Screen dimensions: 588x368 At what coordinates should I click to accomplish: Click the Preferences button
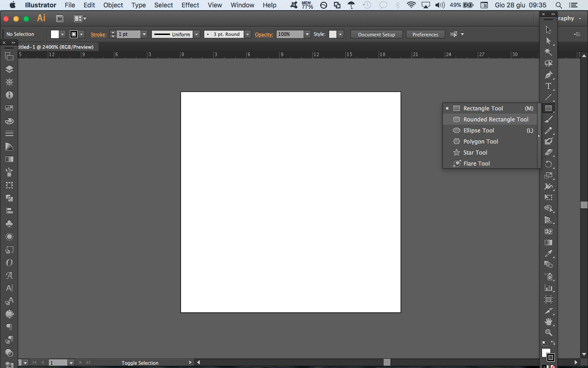coord(425,34)
